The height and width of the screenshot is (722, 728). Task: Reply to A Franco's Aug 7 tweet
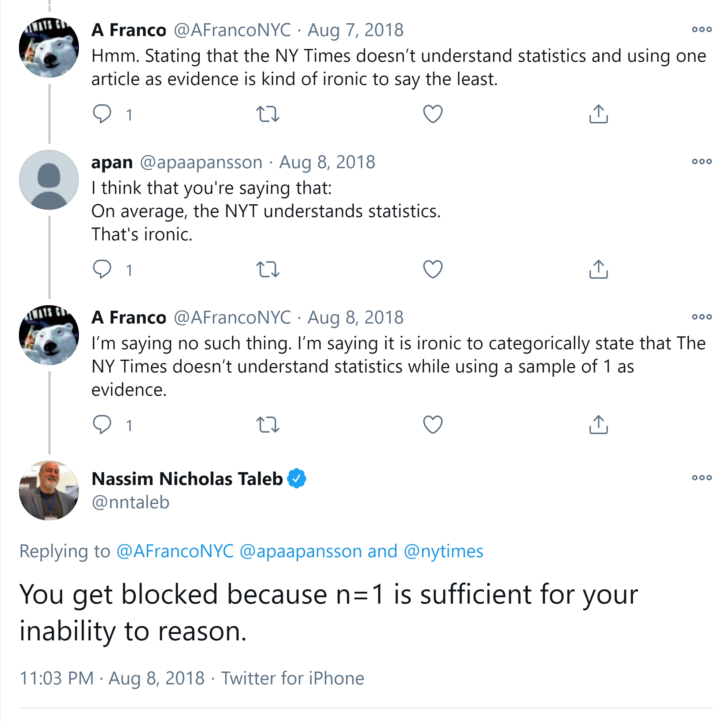(102, 114)
